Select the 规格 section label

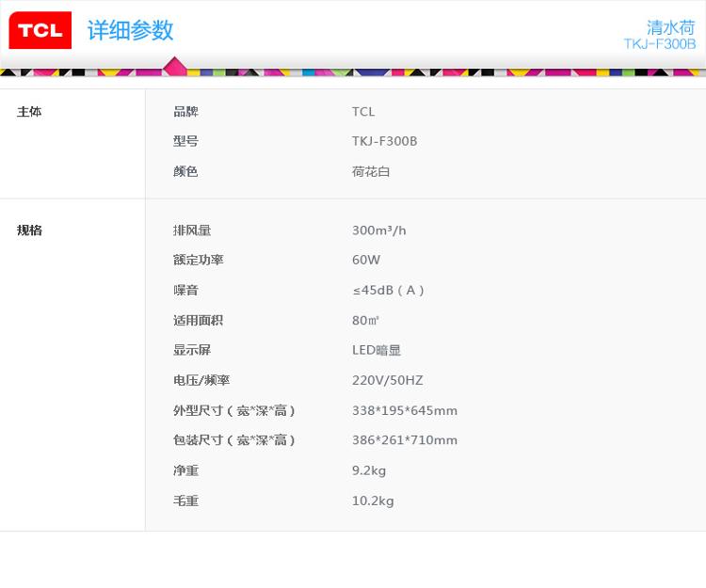coord(29,230)
